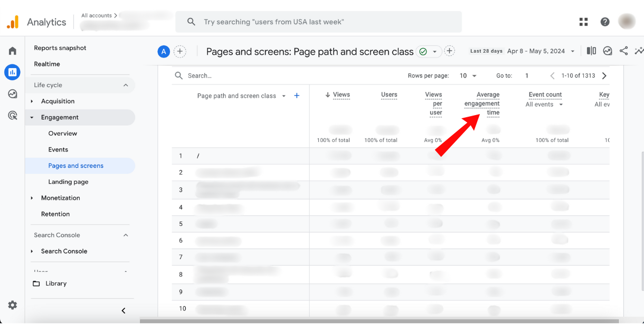This screenshot has height=331, width=644.
Task: Sort by Views per user column
Action: coord(434,103)
